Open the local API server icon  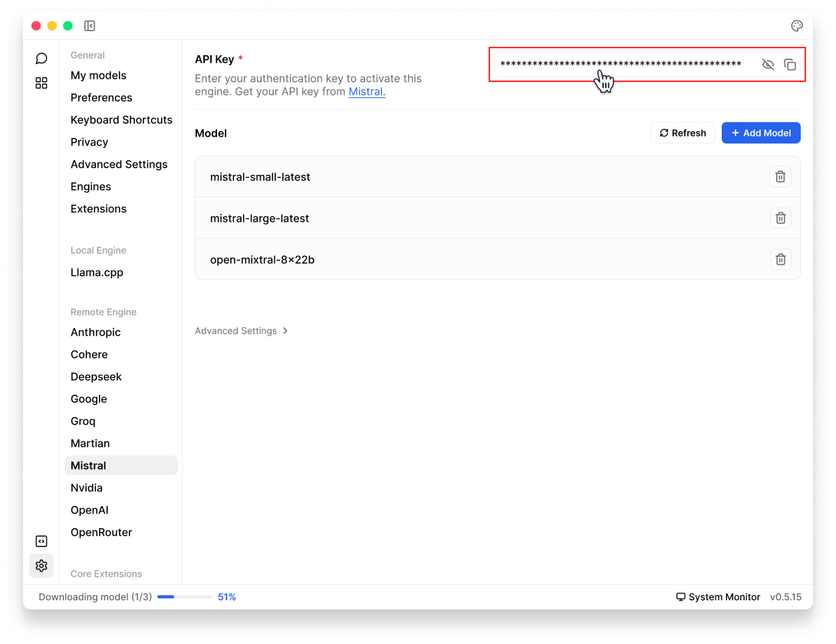click(x=41, y=541)
